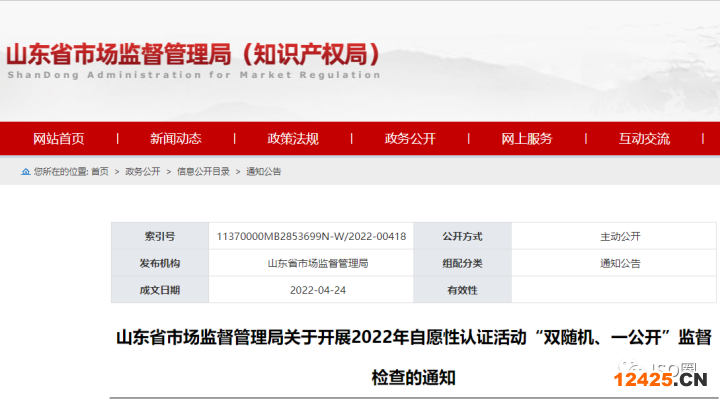
Task: Click the 索引号 label cell
Action: click(x=159, y=237)
